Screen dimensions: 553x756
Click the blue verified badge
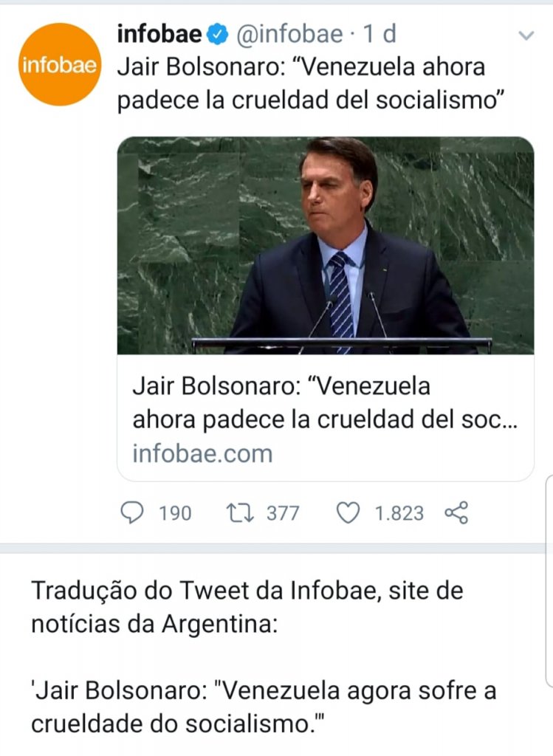pyautogui.click(x=218, y=34)
